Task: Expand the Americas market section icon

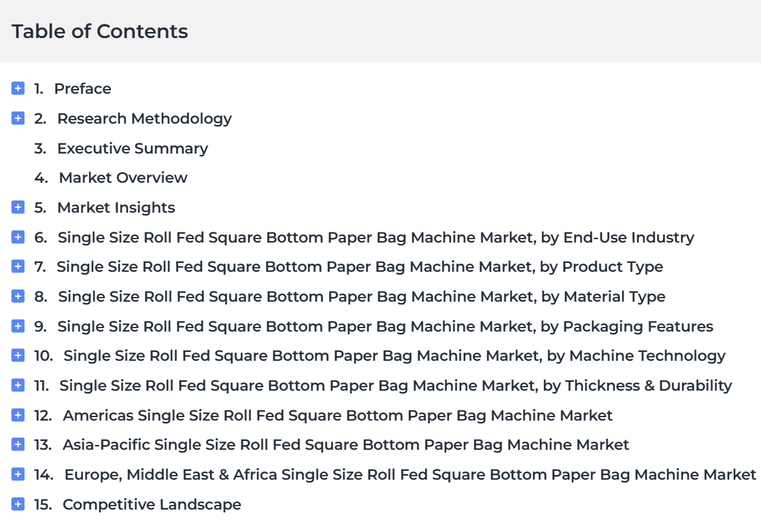Action: coord(18,415)
